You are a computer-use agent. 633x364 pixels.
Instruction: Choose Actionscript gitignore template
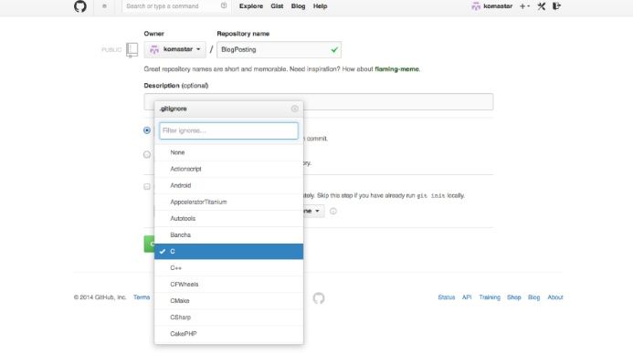[228, 169]
